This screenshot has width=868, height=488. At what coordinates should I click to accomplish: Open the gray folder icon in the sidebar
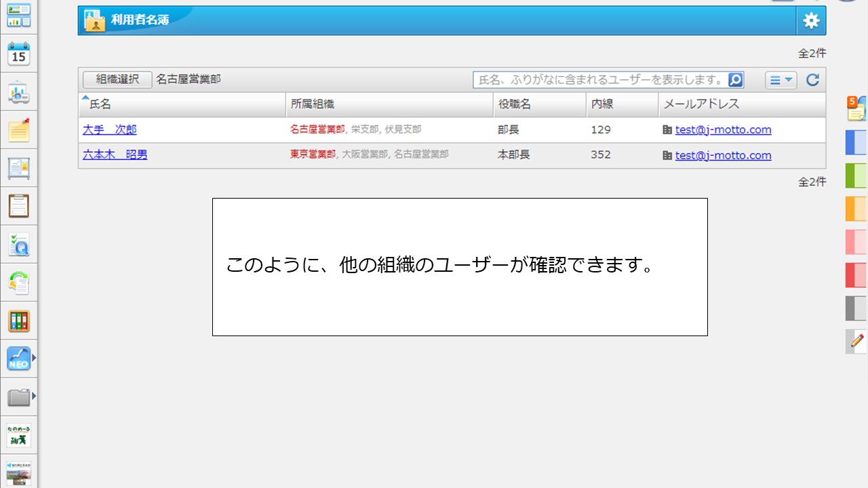point(19,397)
